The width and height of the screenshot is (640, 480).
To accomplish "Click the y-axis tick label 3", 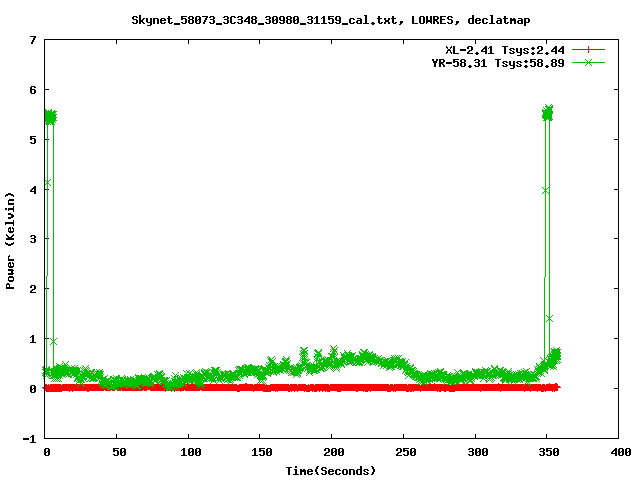I will pyautogui.click(x=33, y=239).
